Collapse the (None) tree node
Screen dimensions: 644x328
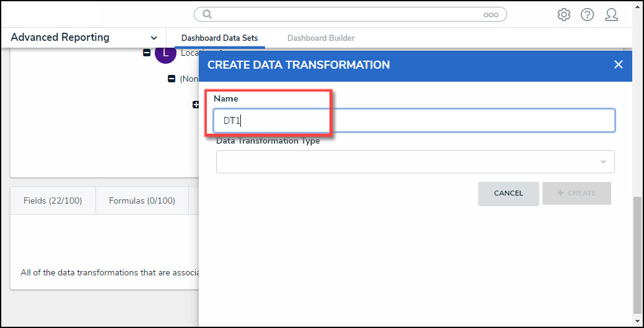pos(172,79)
